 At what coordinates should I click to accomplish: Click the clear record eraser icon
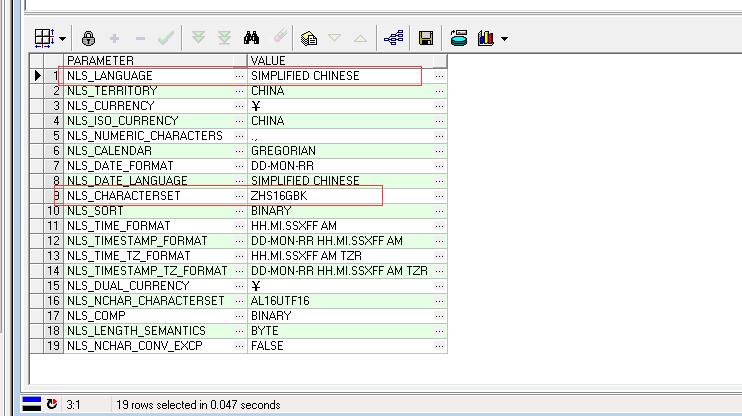[280, 36]
